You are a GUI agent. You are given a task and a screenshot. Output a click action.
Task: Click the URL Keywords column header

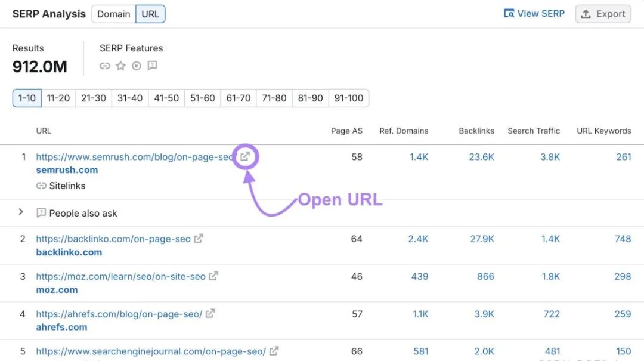pyautogui.click(x=603, y=131)
